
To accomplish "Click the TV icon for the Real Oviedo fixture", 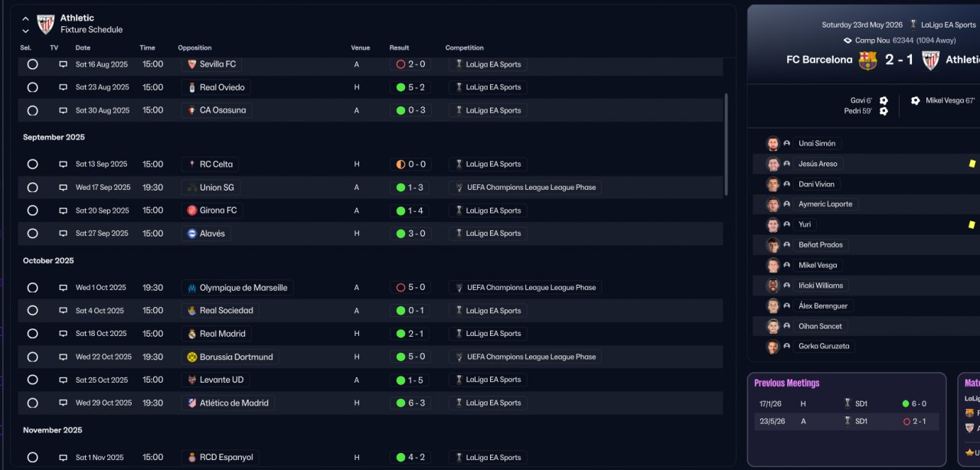I will point(64,87).
